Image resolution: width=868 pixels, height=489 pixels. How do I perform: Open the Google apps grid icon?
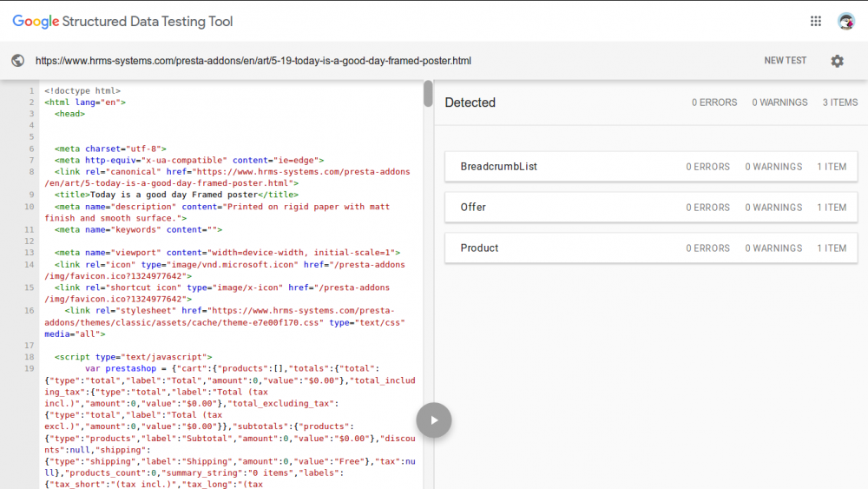[815, 21]
